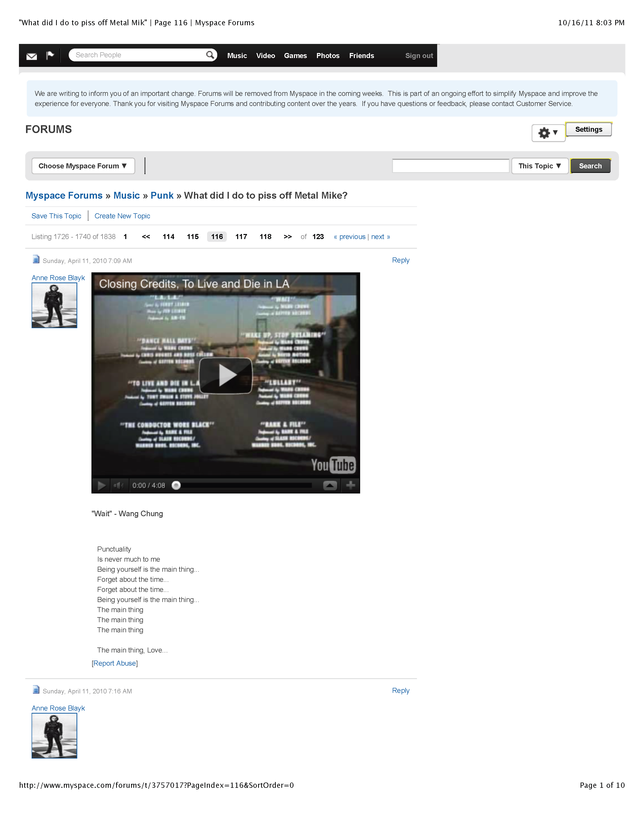Click page 117 in the pagination
The image size is (644, 833).
[x=241, y=237]
